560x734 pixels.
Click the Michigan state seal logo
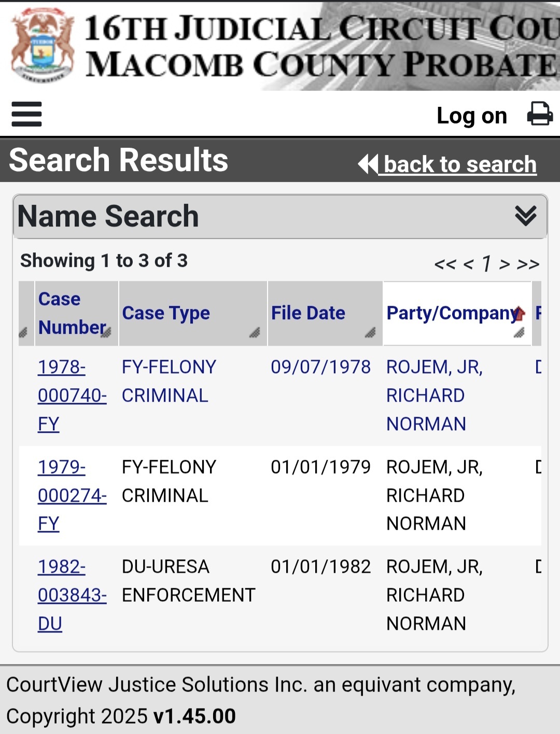coord(43,47)
